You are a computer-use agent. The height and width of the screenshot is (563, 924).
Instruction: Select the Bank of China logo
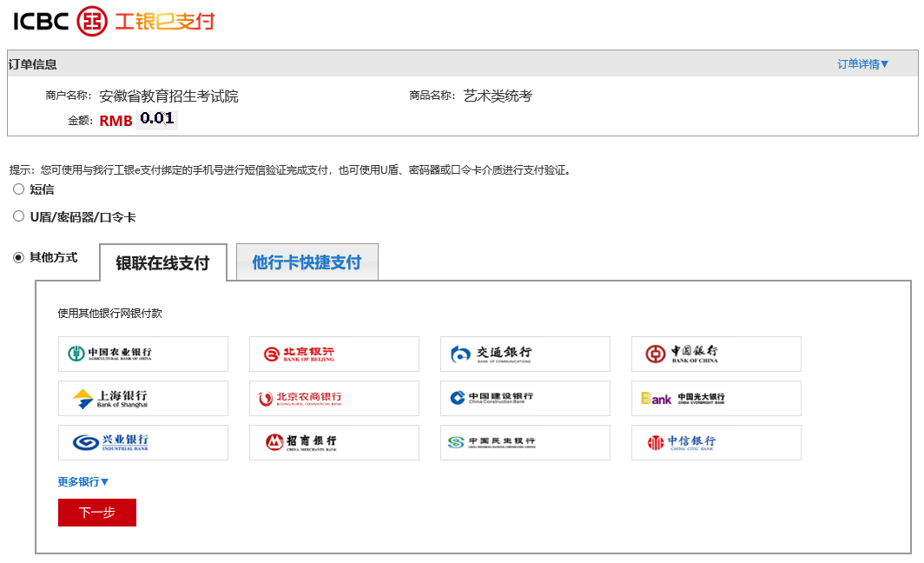716,354
